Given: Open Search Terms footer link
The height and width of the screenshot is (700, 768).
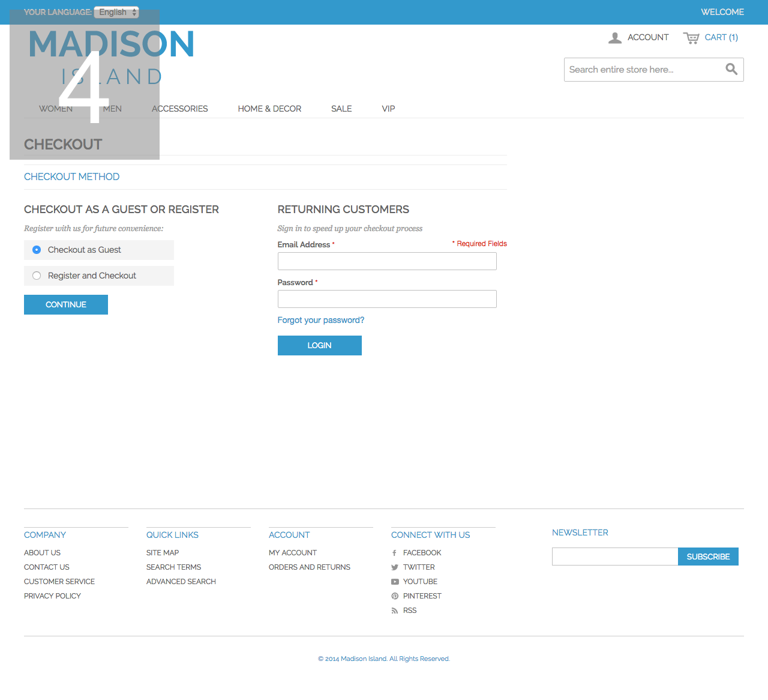Looking at the screenshot, I should [x=173, y=567].
